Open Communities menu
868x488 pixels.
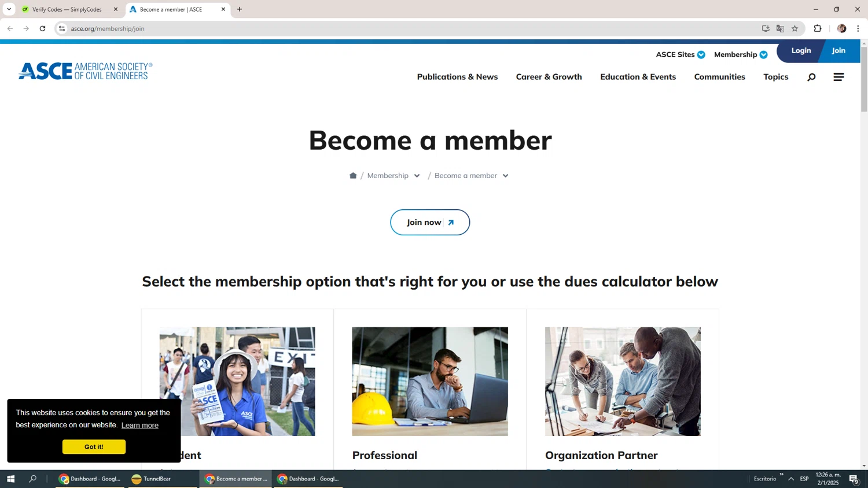point(719,77)
